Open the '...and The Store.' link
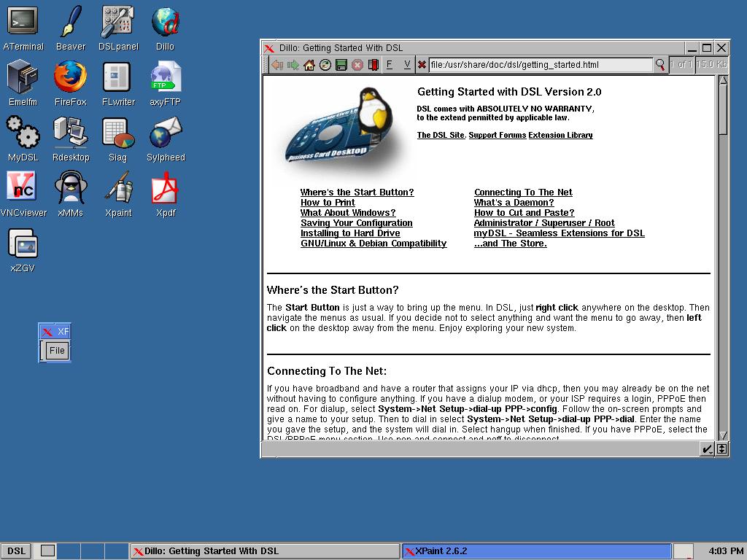747x560 pixels. click(510, 244)
